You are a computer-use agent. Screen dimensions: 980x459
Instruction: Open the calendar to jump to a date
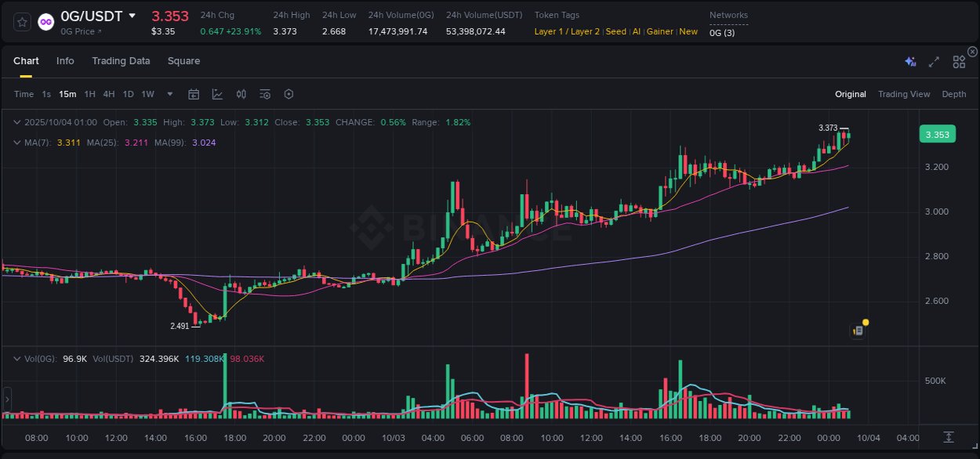[x=194, y=94]
